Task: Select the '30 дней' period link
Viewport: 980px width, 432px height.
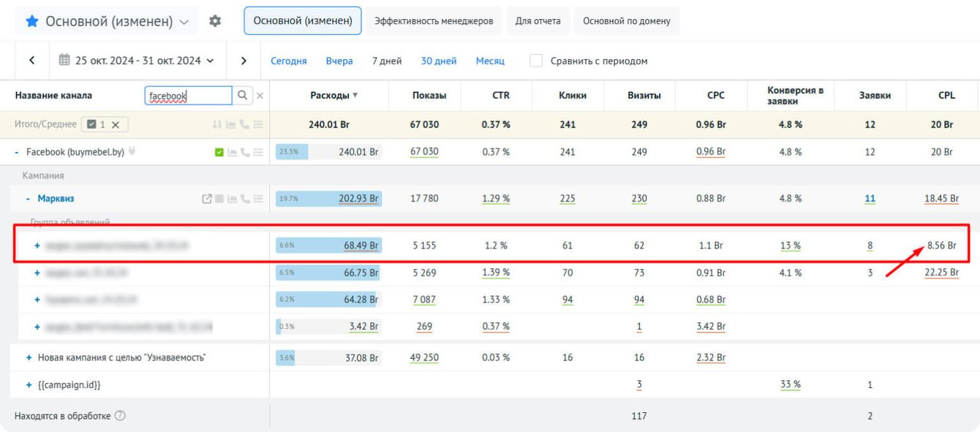Action: (x=439, y=61)
